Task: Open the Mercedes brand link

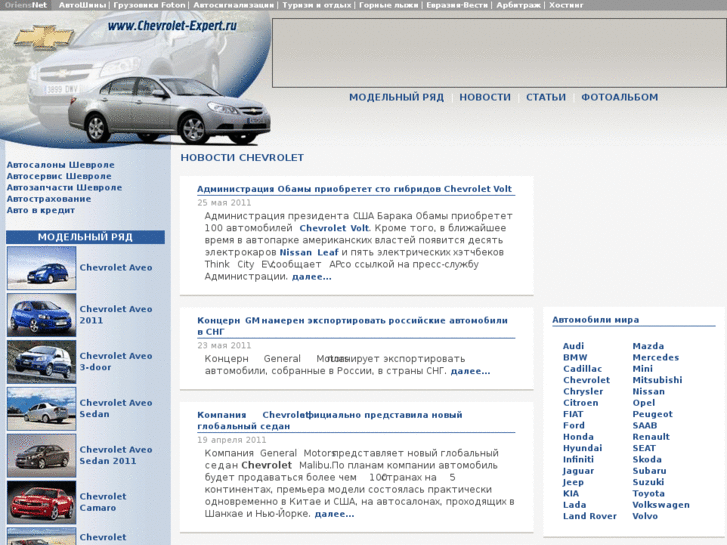Action: pyautogui.click(x=656, y=358)
